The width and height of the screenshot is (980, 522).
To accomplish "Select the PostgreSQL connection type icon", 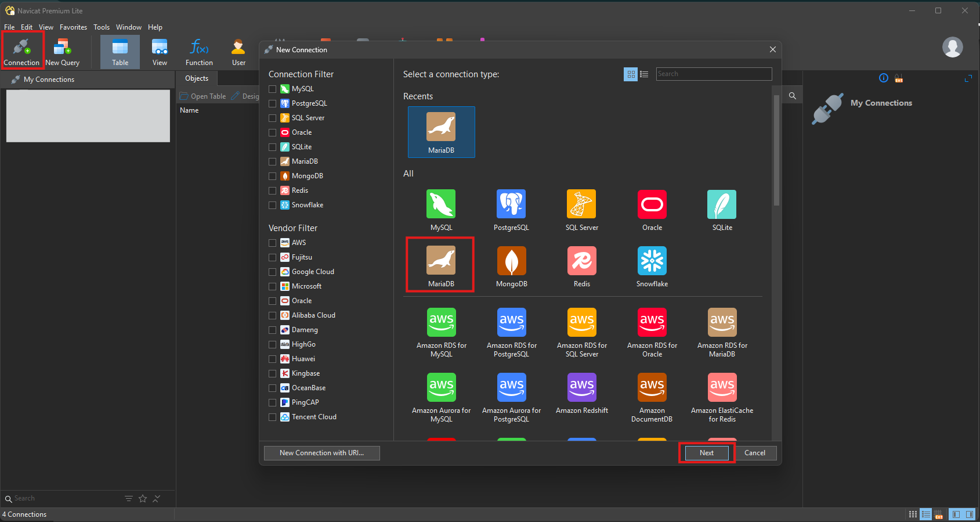I will pyautogui.click(x=511, y=205).
